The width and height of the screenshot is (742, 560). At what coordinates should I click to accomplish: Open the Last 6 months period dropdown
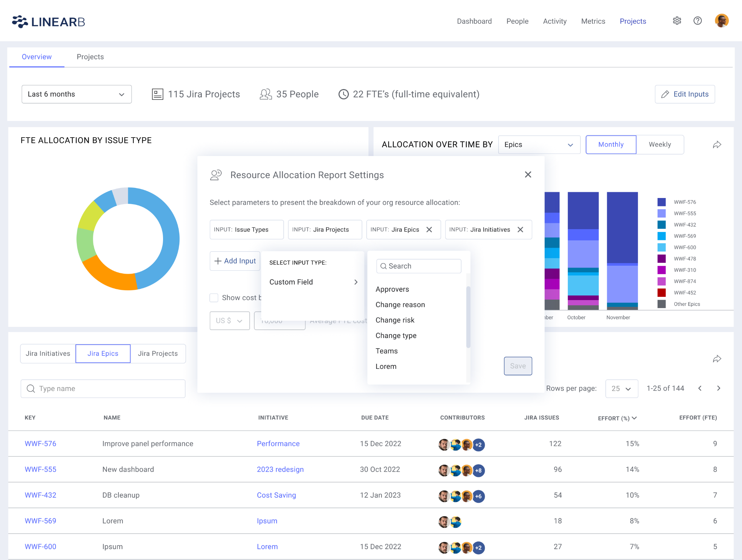[x=76, y=94]
